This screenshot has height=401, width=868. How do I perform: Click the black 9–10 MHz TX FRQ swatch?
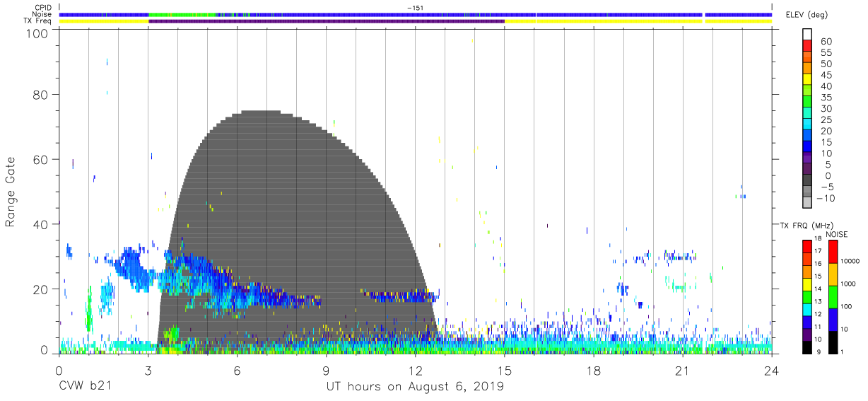[807, 346]
